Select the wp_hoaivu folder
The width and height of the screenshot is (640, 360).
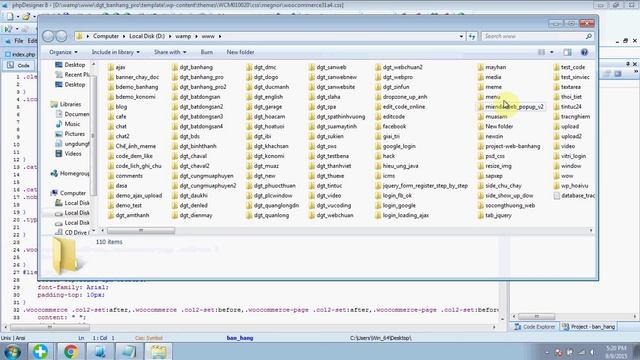[x=571, y=186]
